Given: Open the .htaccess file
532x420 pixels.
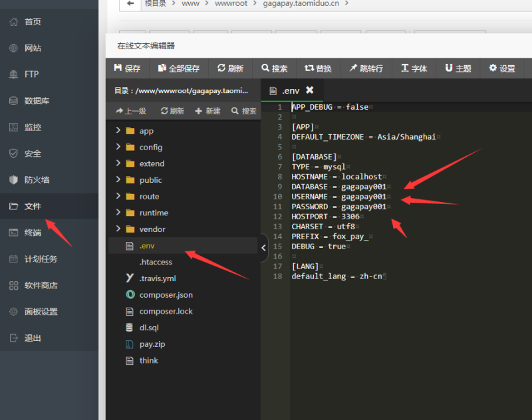Looking at the screenshot, I should [x=156, y=262].
